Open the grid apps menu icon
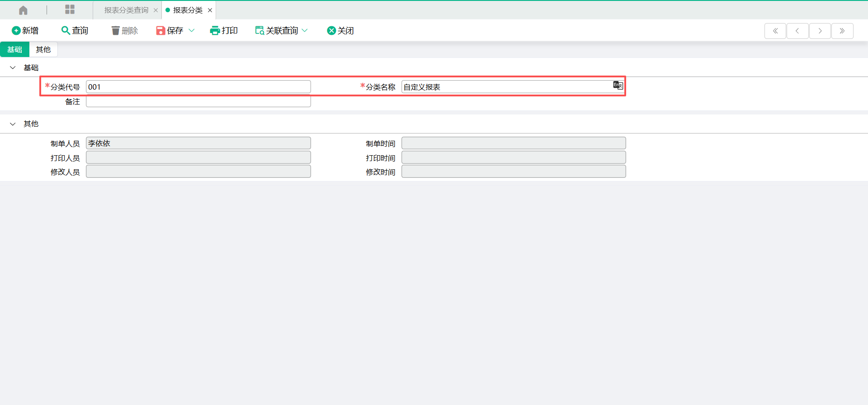 click(70, 10)
